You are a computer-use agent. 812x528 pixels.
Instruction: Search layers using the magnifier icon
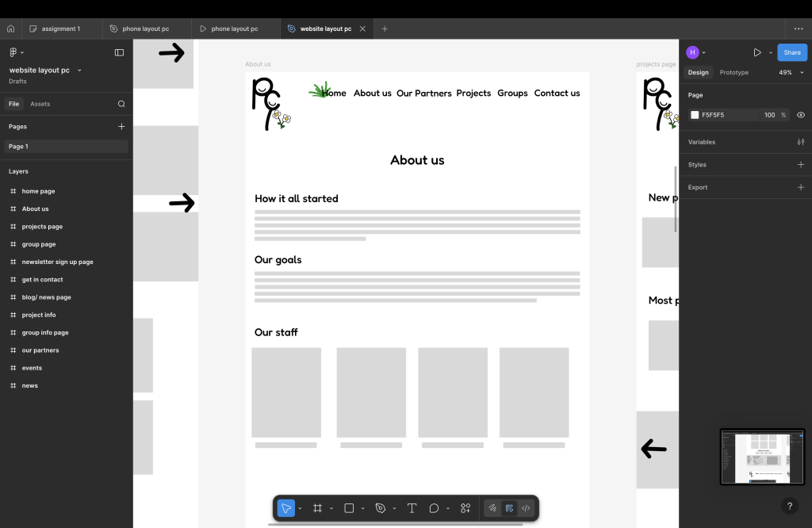click(121, 104)
